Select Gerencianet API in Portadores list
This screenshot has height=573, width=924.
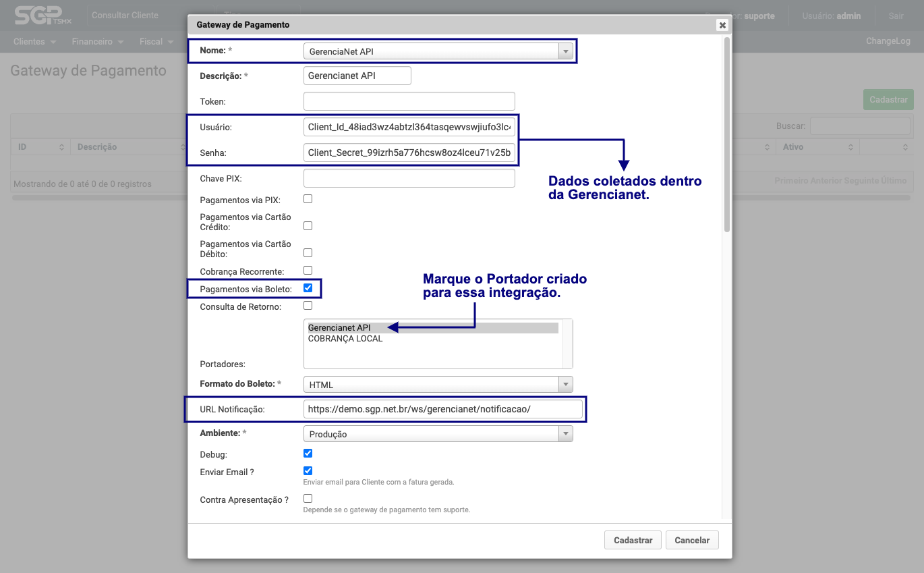(432, 328)
